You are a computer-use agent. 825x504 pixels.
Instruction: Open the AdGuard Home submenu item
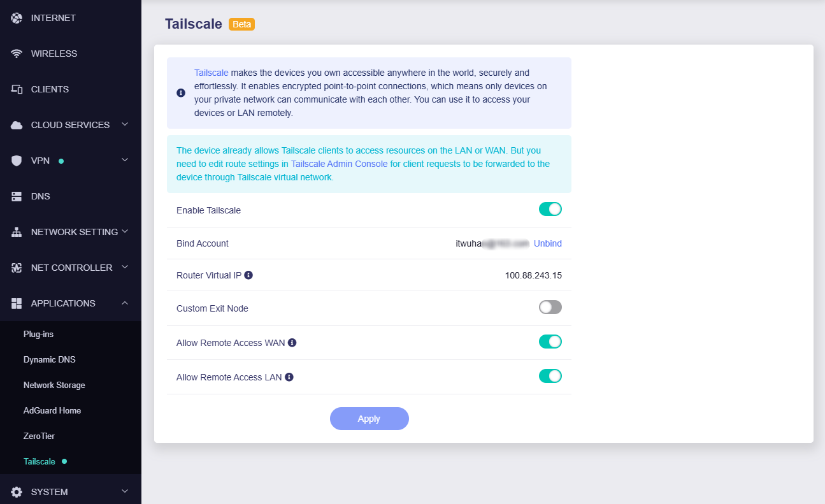(x=52, y=410)
